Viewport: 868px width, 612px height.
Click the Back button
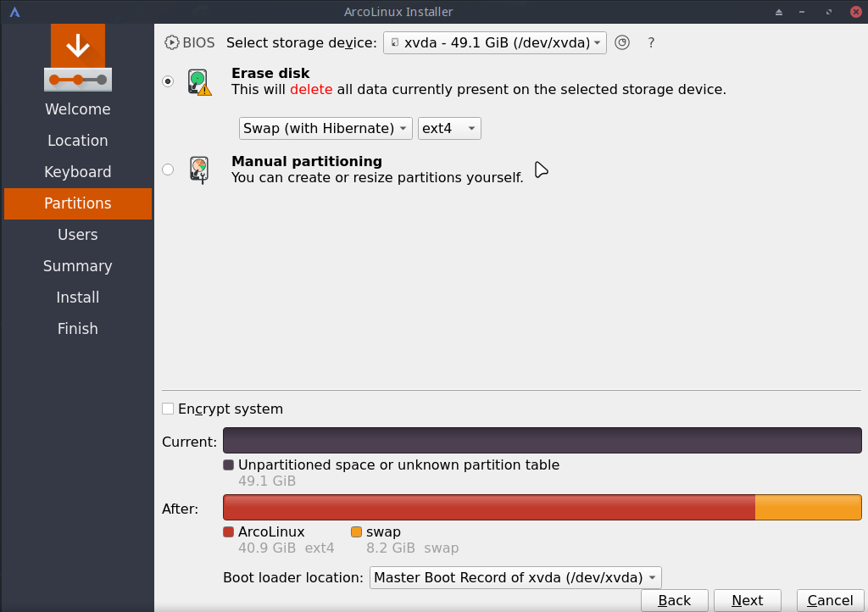click(674, 600)
